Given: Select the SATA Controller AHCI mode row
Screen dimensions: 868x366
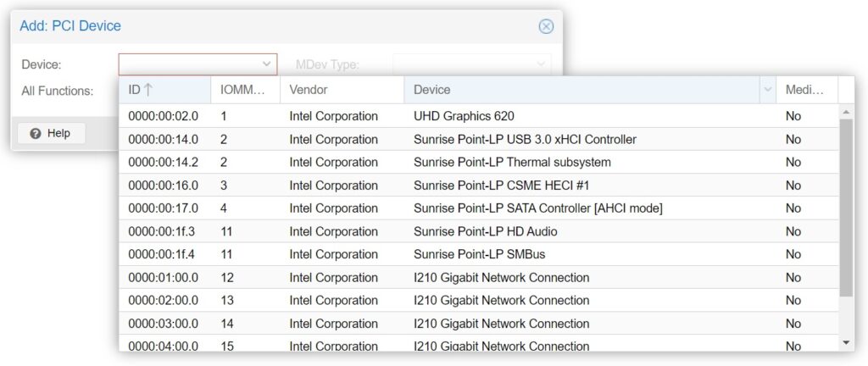Looking at the screenshot, I should (480, 208).
